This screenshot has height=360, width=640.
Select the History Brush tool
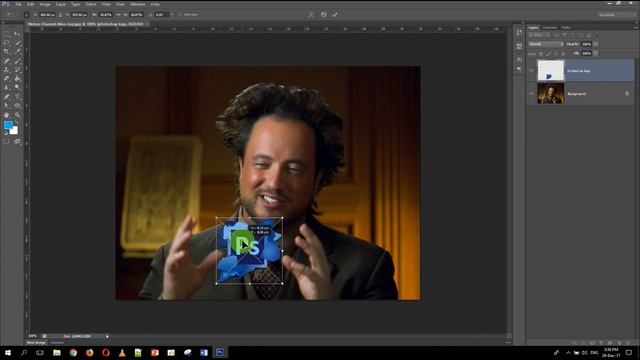tap(17, 70)
